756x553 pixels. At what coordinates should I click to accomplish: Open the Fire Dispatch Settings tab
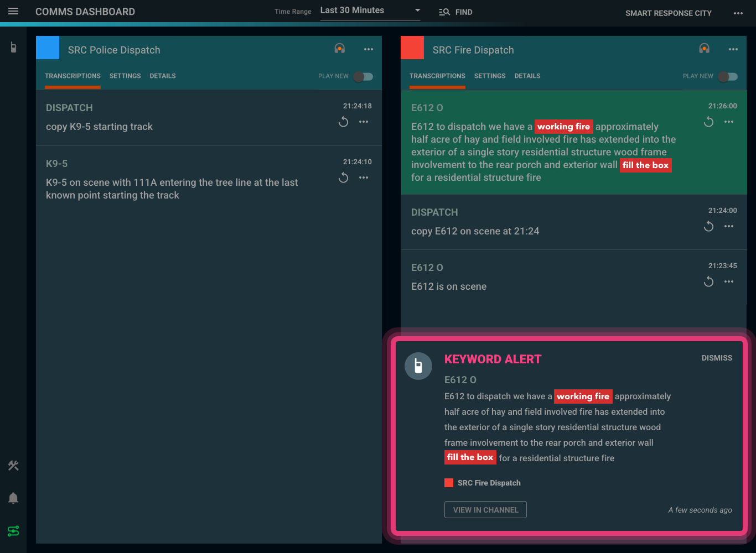490,76
